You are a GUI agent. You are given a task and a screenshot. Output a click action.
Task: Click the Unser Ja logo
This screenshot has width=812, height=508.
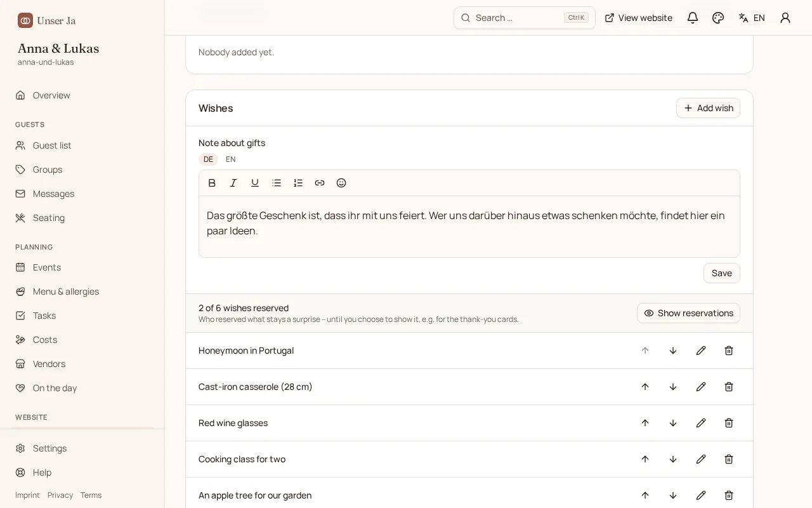point(47,20)
